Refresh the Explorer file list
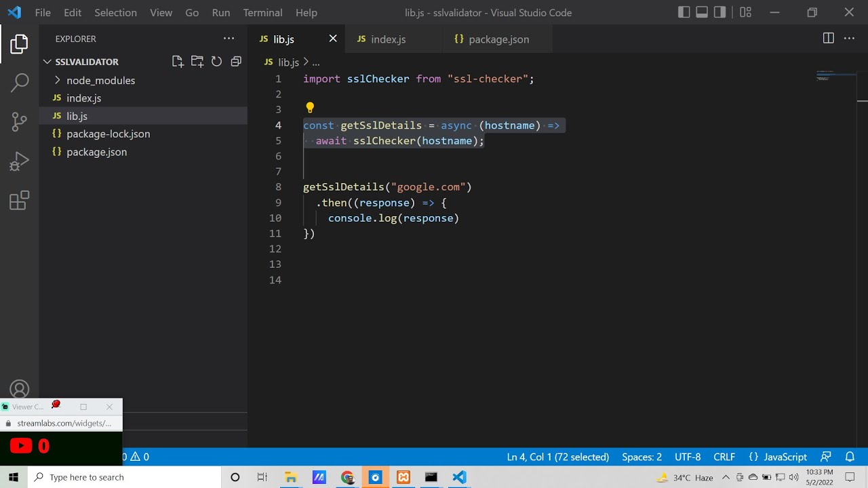Viewport: 868px width, 488px height. 216,61
